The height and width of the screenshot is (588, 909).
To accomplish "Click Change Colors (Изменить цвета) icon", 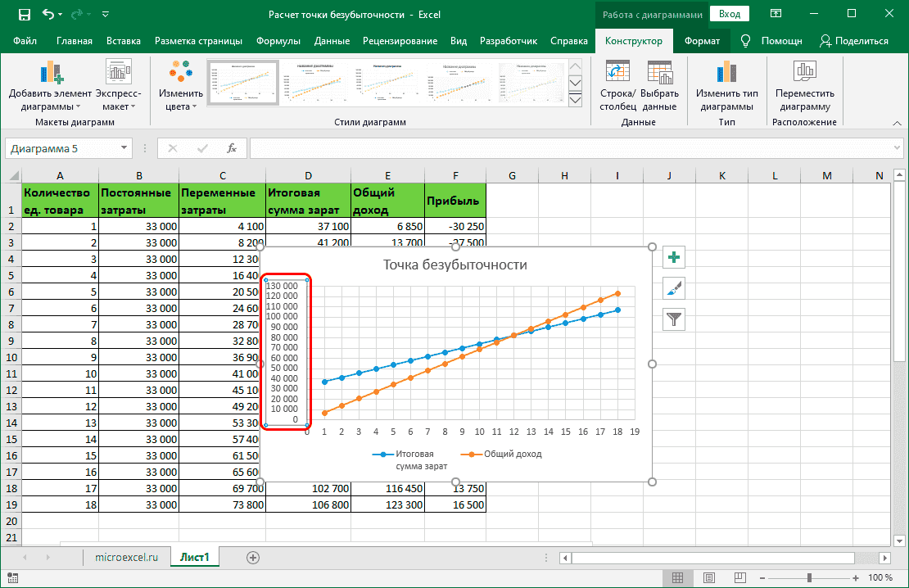I will tap(175, 73).
